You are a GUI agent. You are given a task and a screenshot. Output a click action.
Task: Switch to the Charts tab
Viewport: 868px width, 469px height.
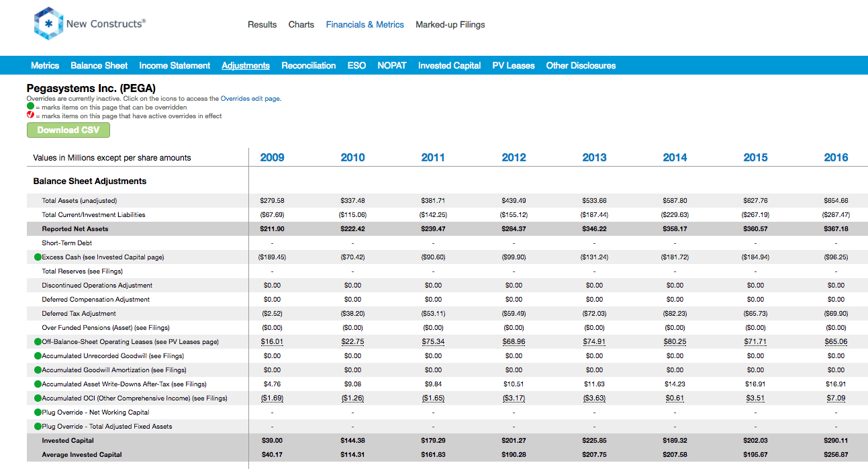coord(301,25)
